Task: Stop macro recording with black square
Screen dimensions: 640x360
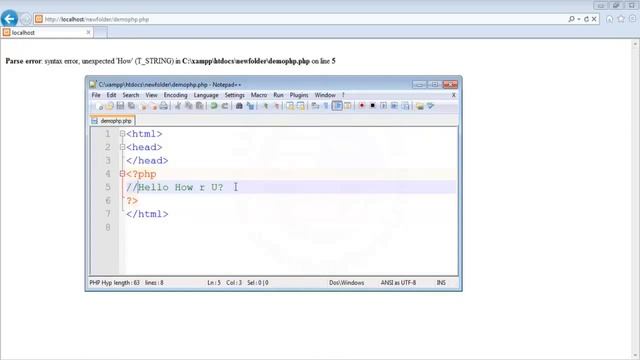Action: pos(373,106)
